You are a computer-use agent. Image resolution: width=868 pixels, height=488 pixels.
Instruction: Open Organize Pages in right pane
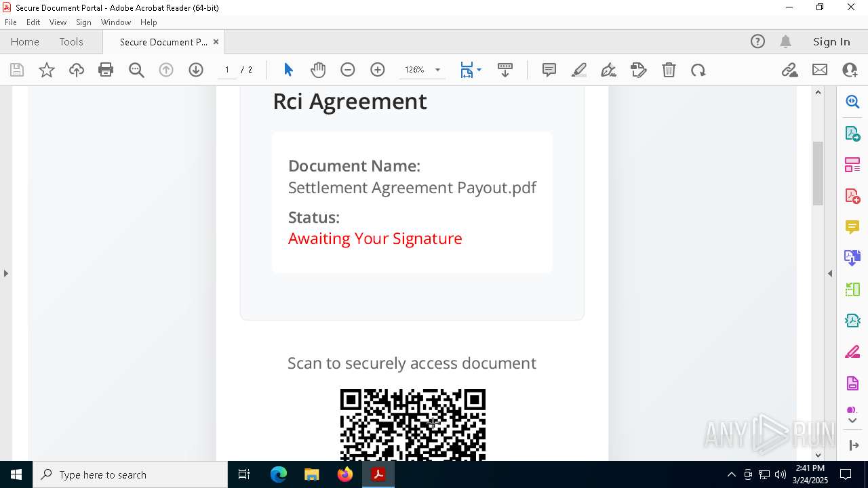point(852,165)
